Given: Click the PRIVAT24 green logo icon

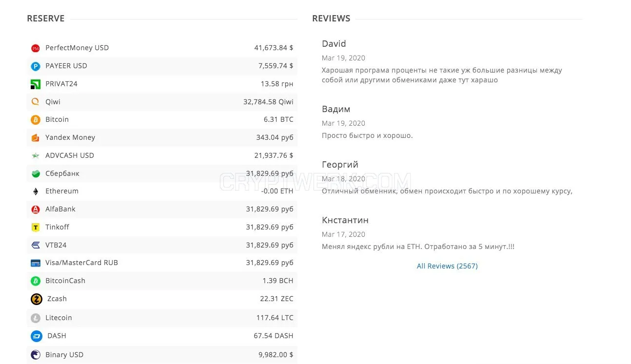Looking at the screenshot, I should [36, 84].
